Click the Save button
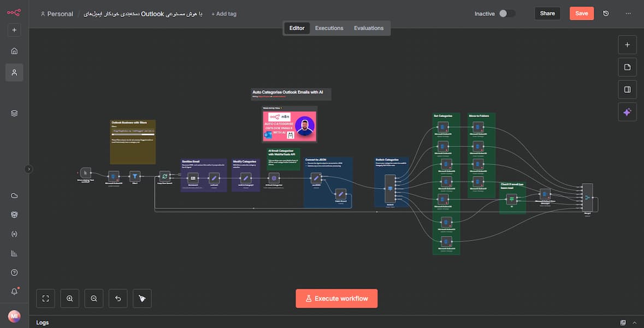Image resolution: width=644 pixels, height=328 pixels. click(581, 14)
